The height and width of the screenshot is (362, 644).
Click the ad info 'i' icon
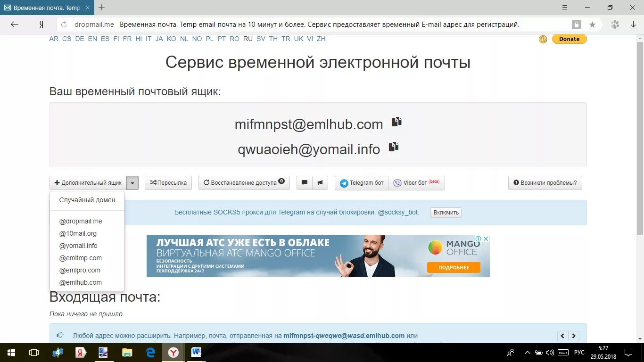pyautogui.click(x=479, y=239)
